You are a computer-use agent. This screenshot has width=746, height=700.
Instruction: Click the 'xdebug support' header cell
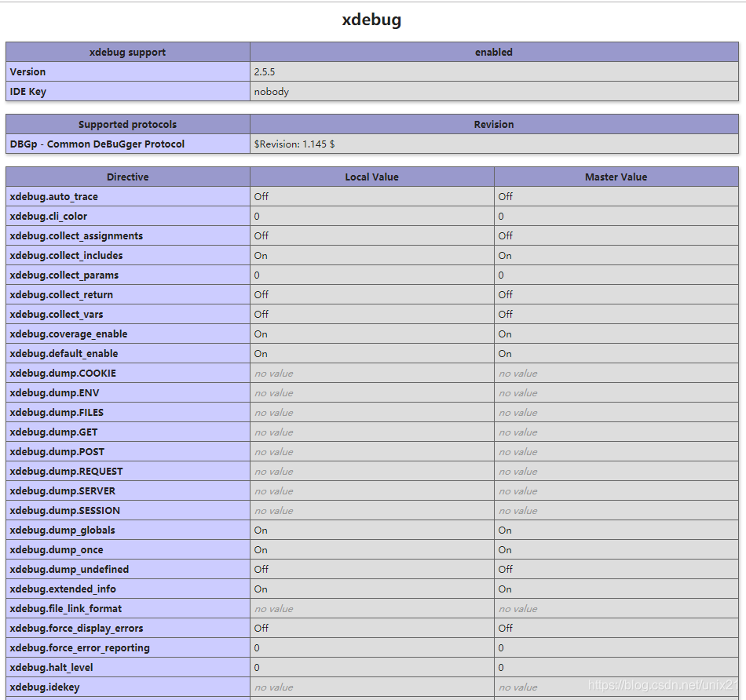(x=127, y=53)
